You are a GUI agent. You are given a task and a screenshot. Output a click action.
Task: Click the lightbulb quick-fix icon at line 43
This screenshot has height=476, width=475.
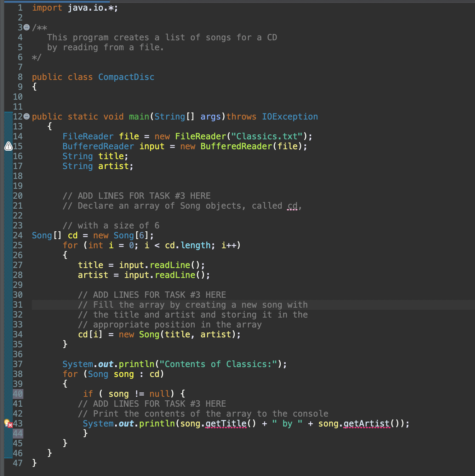coord(6,422)
